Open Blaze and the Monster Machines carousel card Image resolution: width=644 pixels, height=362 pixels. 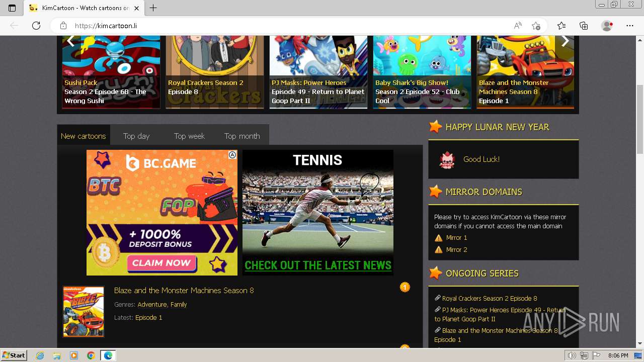(x=526, y=72)
